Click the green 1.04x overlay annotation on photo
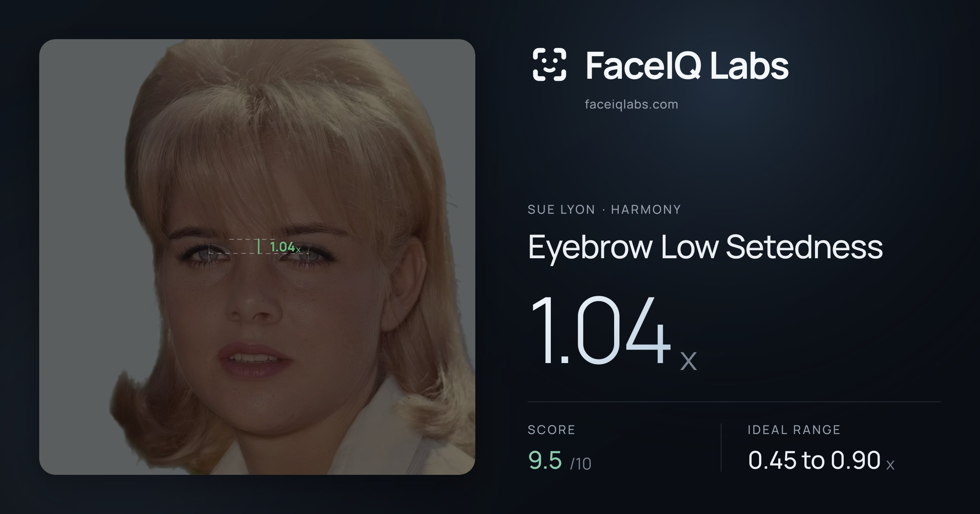 285,247
